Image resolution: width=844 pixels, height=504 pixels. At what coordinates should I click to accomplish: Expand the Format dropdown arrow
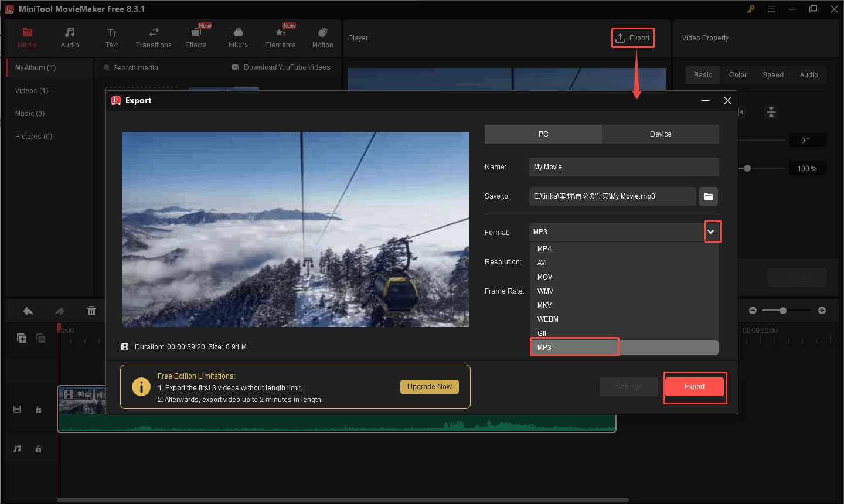tap(711, 232)
